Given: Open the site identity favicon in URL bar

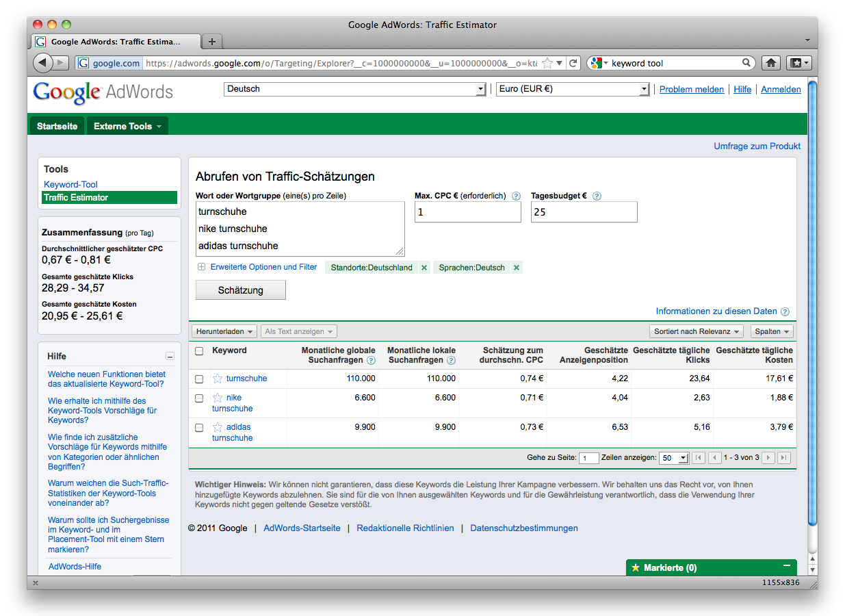Looking at the screenshot, I should pos(83,63).
